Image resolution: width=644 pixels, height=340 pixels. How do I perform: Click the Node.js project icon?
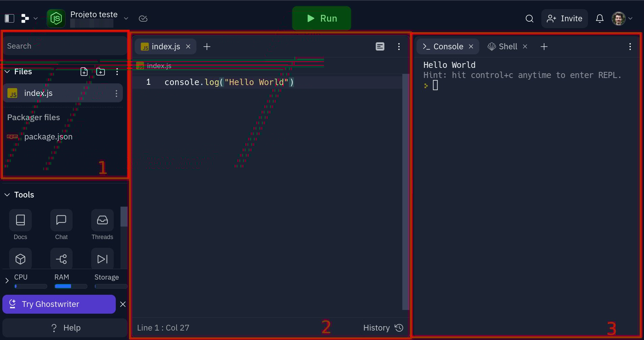pos(56,18)
